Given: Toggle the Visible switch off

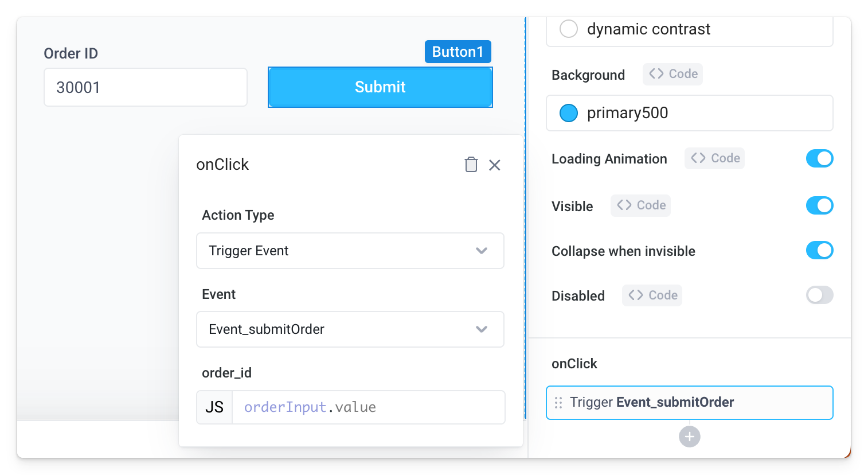Looking at the screenshot, I should [x=819, y=205].
